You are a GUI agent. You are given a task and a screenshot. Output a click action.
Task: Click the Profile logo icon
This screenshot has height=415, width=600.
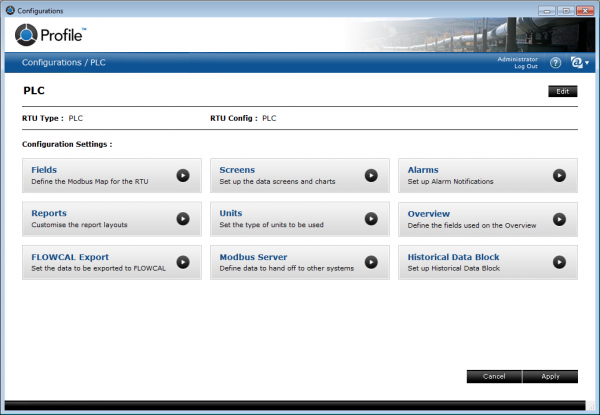tap(26, 35)
